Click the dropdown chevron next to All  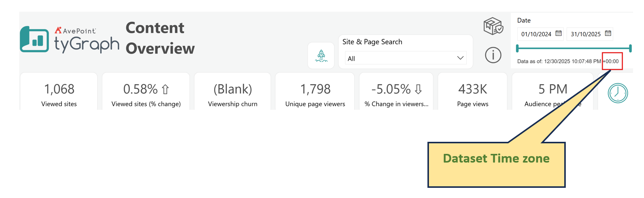pyautogui.click(x=460, y=58)
